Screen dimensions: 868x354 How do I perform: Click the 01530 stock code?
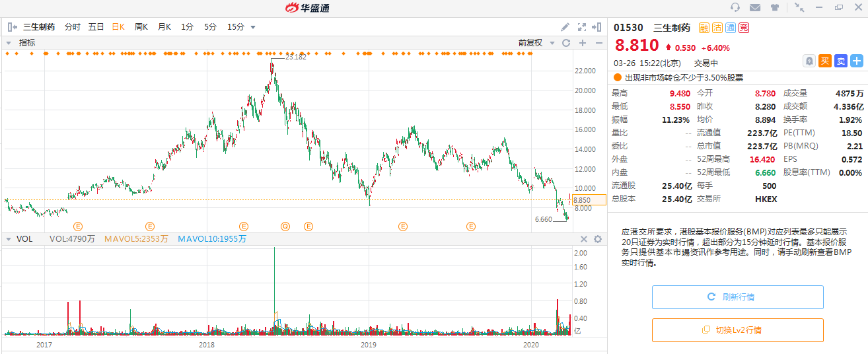click(x=628, y=28)
